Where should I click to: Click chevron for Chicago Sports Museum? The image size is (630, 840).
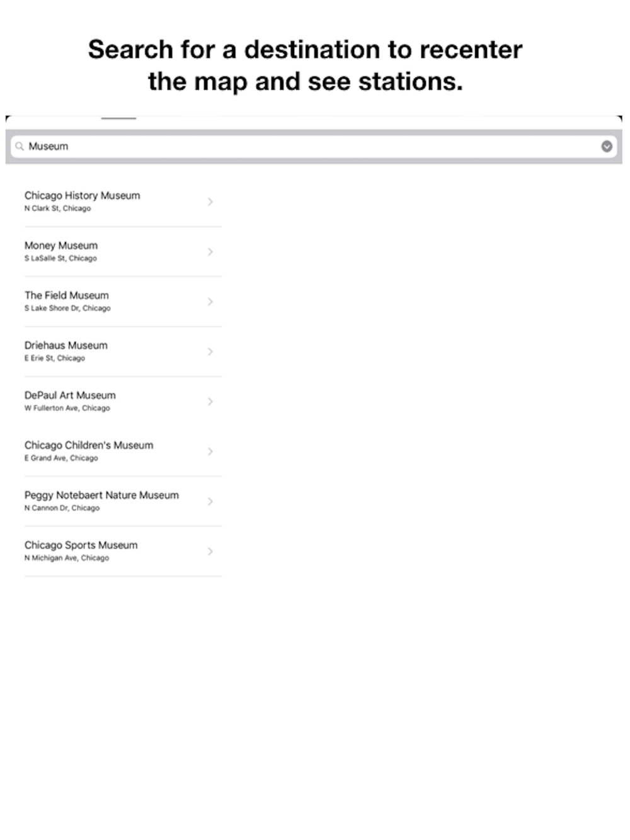coord(210,551)
